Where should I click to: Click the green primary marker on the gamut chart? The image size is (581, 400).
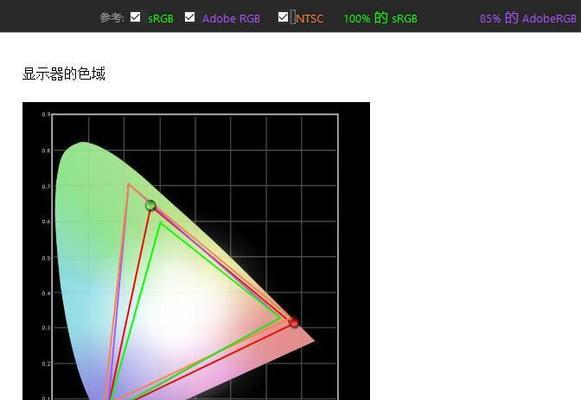(x=150, y=205)
